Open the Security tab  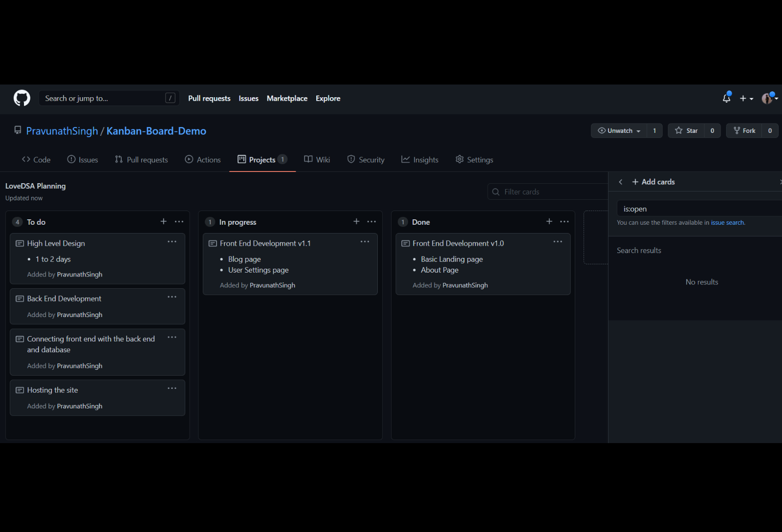pos(366,160)
